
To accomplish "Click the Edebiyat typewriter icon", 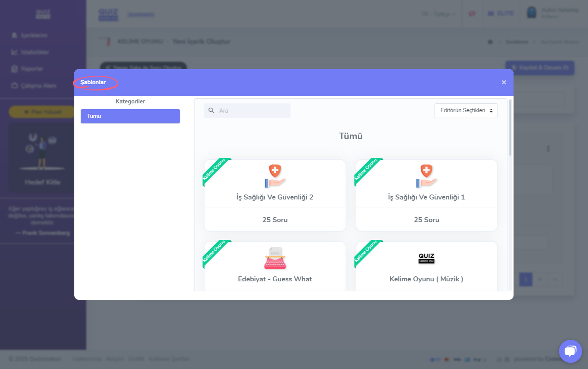I will click(x=275, y=258).
